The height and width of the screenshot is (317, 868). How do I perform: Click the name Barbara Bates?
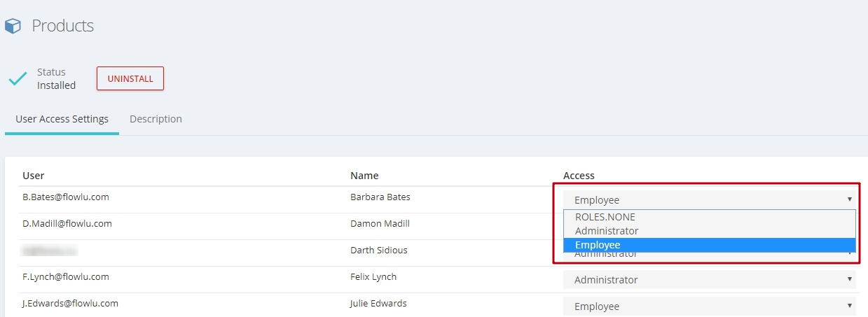tap(380, 197)
